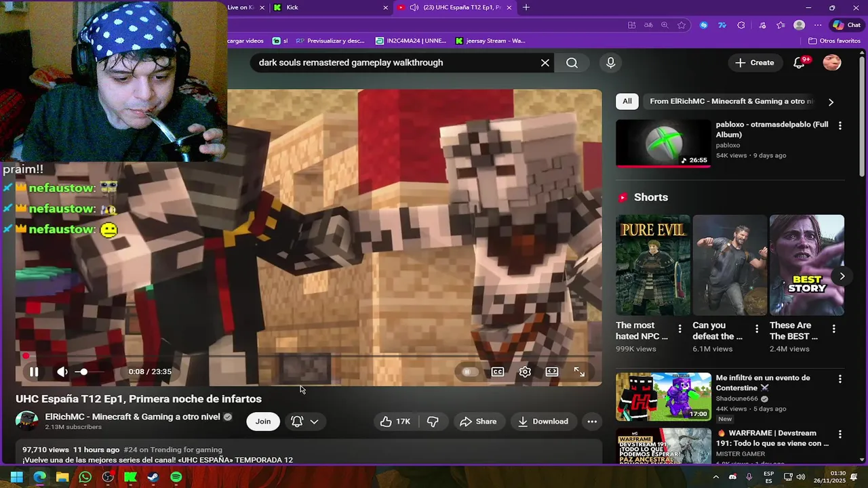
Task: Share the video
Action: (478, 422)
